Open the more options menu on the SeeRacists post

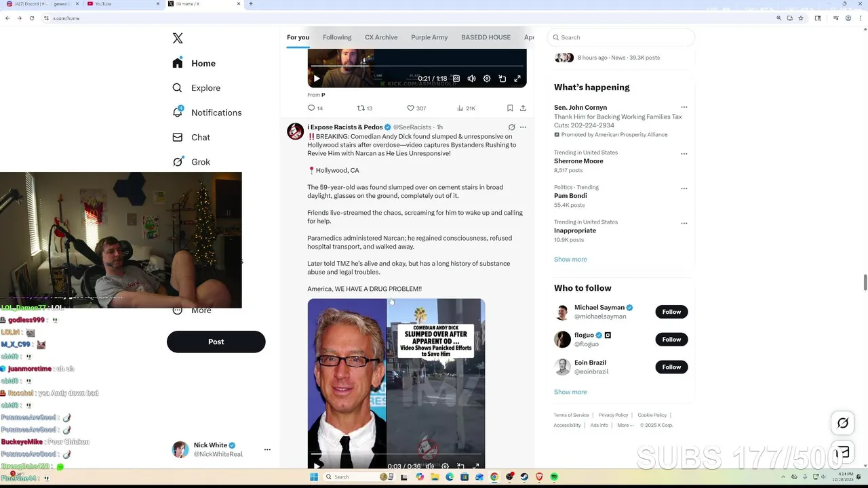[x=523, y=127]
